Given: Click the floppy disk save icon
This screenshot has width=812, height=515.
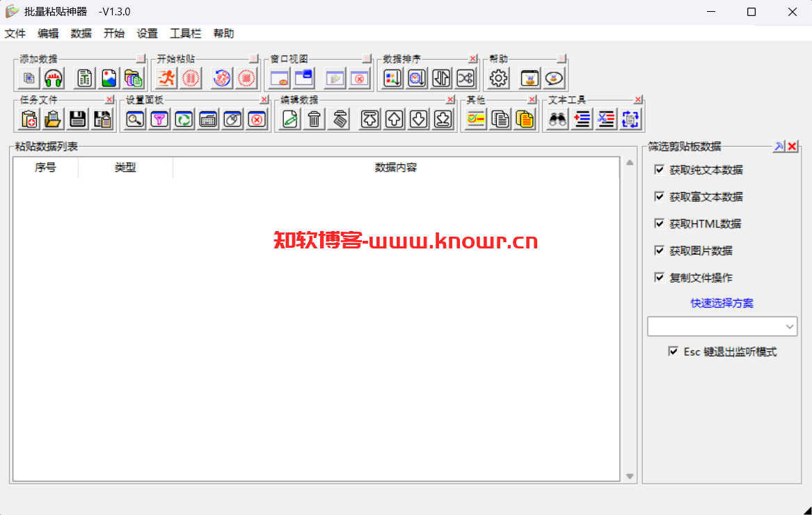Looking at the screenshot, I should pos(78,119).
